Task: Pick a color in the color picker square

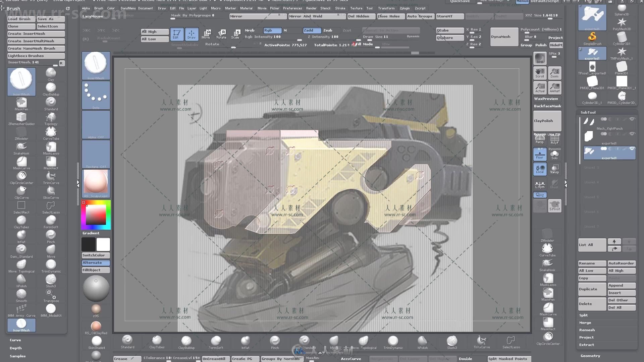Action: pyautogui.click(x=96, y=215)
